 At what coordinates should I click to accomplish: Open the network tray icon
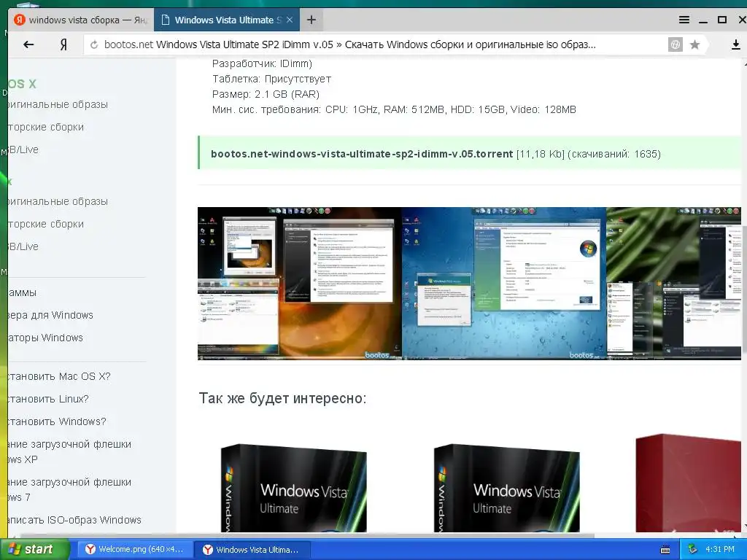click(x=693, y=550)
